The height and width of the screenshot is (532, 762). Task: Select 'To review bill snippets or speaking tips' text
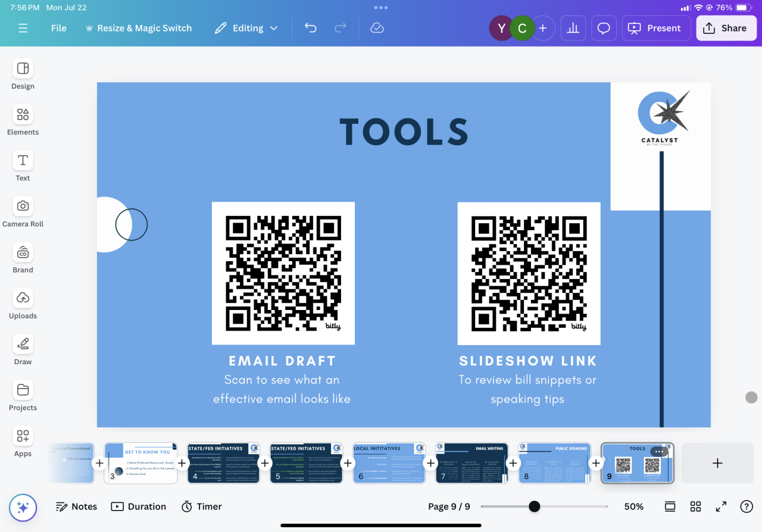pyautogui.click(x=527, y=389)
